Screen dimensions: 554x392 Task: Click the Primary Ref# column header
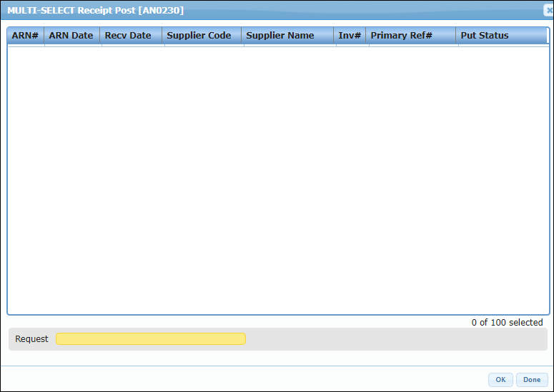pyautogui.click(x=401, y=36)
